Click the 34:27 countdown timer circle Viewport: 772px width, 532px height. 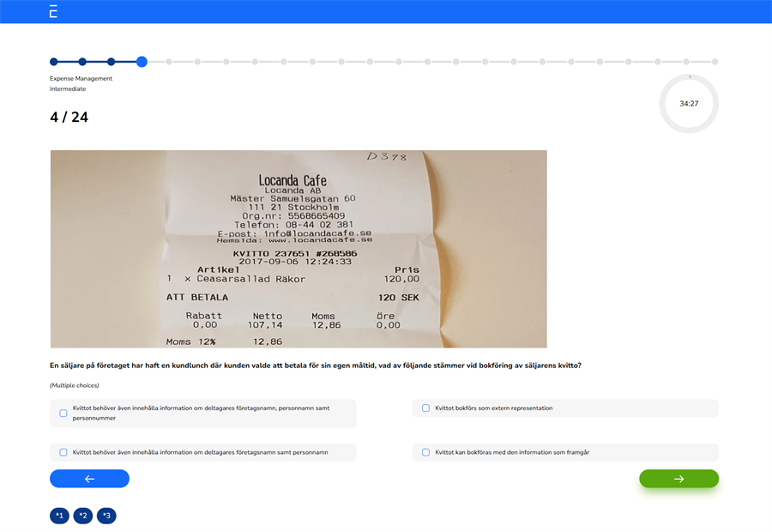pos(688,103)
